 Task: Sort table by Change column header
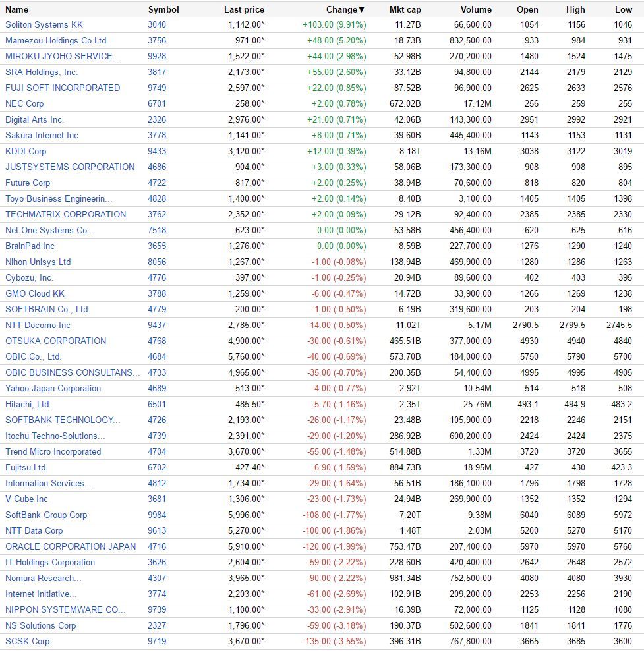tap(345, 9)
